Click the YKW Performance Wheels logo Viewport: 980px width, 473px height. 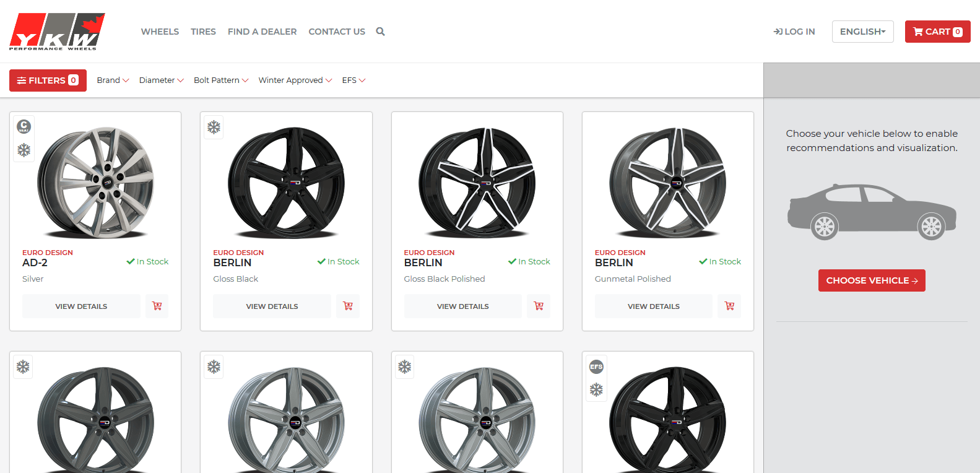click(57, 32)
